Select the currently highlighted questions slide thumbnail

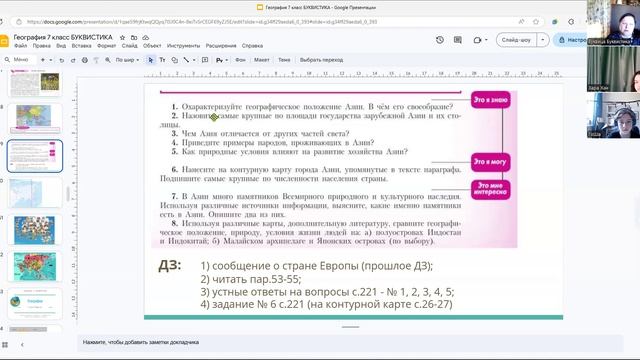click(x=35, y=156)
